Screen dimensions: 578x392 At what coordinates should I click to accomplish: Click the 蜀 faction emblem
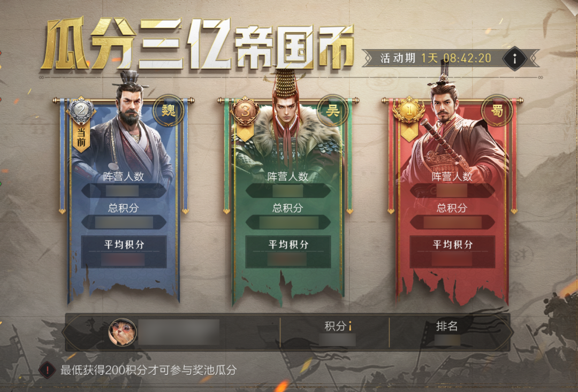coord(497,110)
